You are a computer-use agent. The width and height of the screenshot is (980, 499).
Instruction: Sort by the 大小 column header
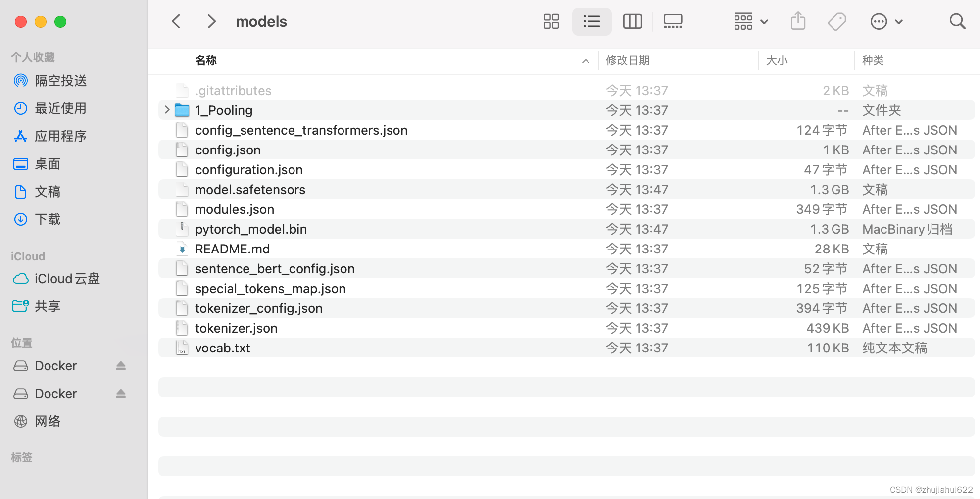coord(777,60)
